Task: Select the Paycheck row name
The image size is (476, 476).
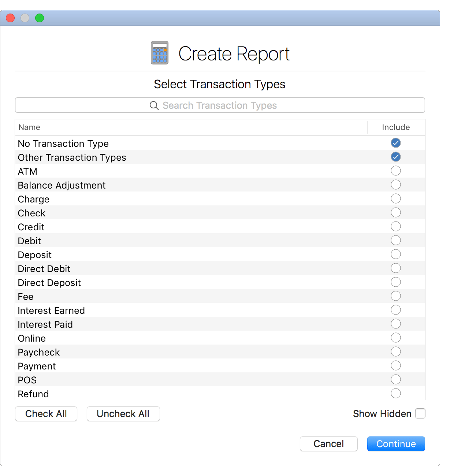Action: (38, 352)
